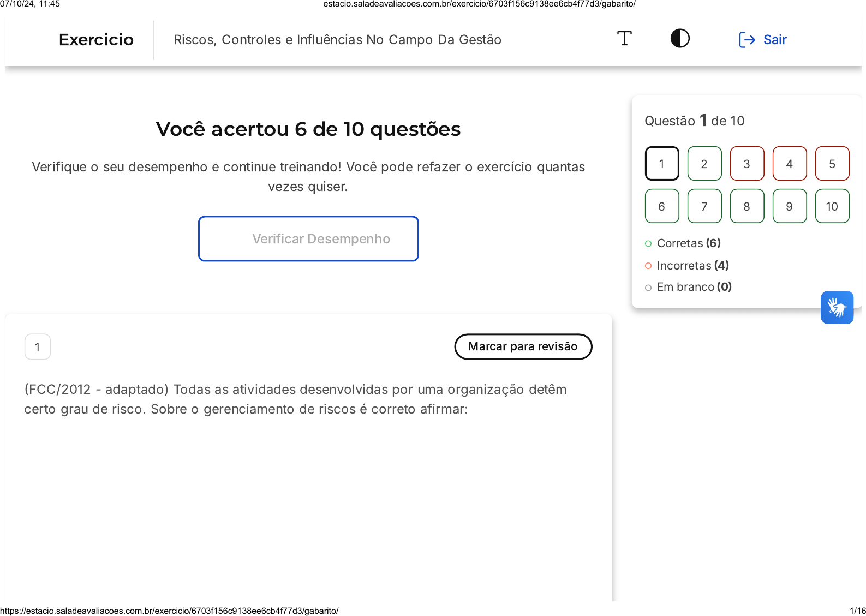This screenshot has width=866, height=616.
Task: Go to question 2 in navigator
Action: (704, 164)
